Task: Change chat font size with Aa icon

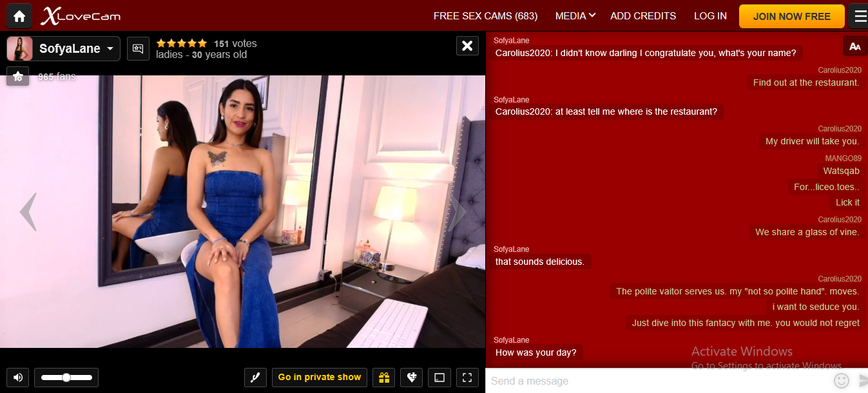Action: point(854,46)
